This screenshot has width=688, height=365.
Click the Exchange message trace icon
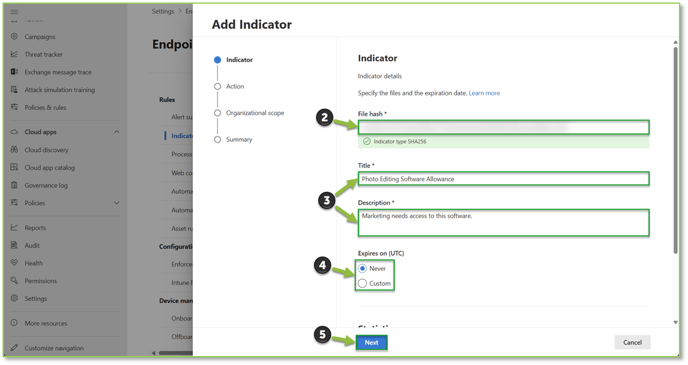click(14, 72)
